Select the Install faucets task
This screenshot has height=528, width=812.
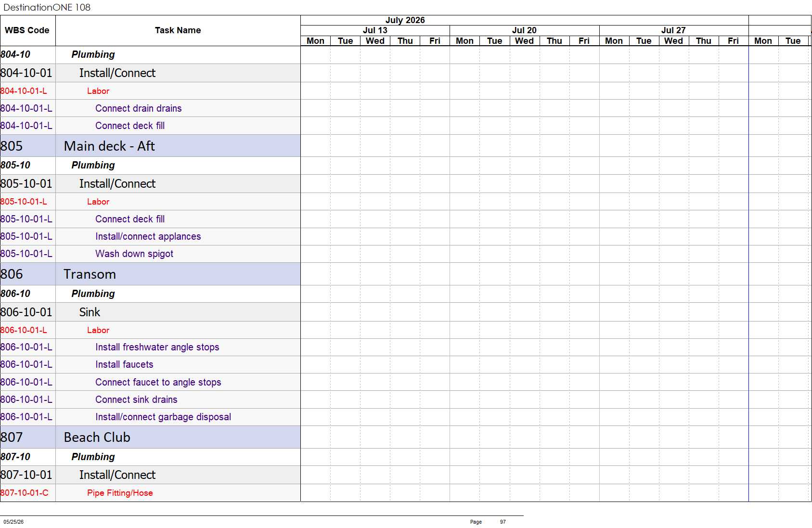click(x=178, y=364)
